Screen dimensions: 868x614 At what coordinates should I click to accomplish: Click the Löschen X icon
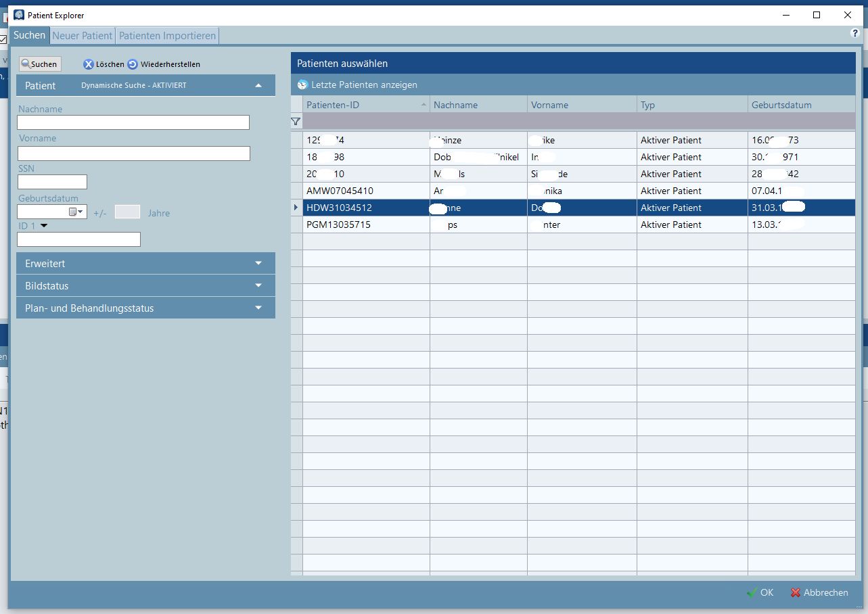coord(89,64)
